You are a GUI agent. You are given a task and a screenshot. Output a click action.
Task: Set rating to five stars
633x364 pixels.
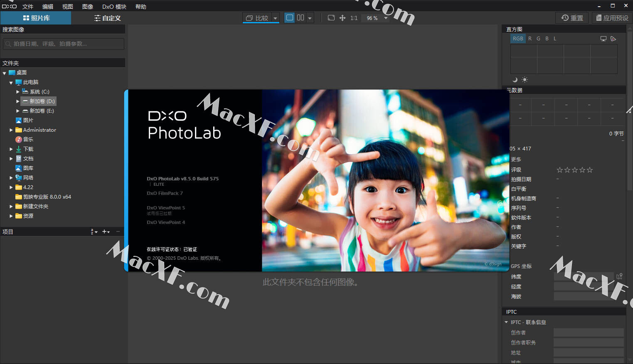(590, 170)
